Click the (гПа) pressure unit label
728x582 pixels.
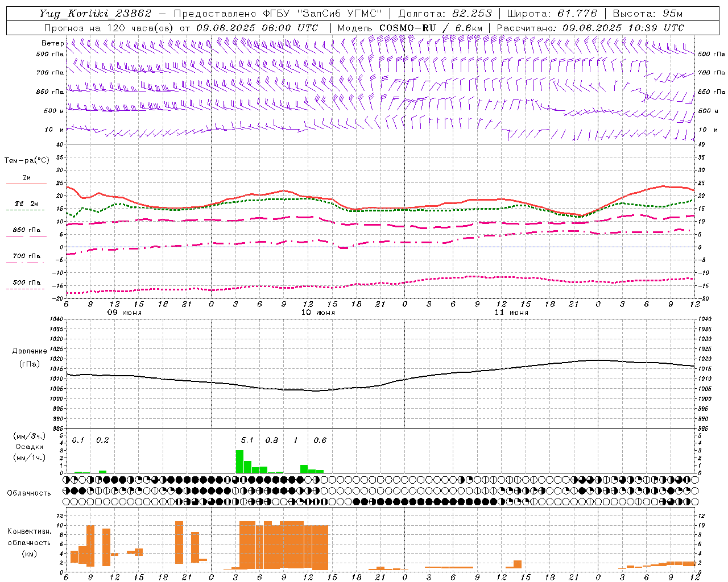coord(30,364)
